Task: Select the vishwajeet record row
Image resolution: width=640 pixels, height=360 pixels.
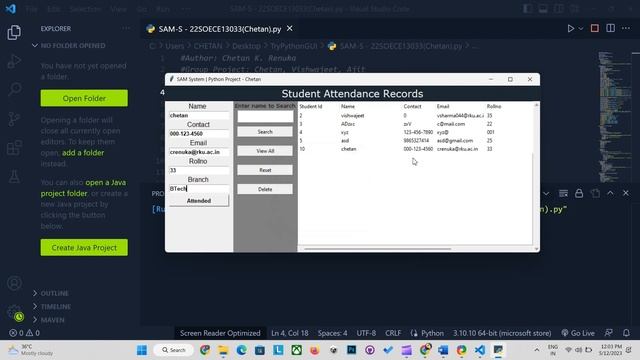Action: click(415, 116)
